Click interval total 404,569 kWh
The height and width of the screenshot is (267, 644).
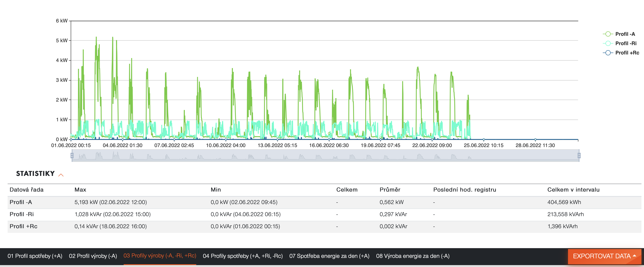tap(564, 202)
